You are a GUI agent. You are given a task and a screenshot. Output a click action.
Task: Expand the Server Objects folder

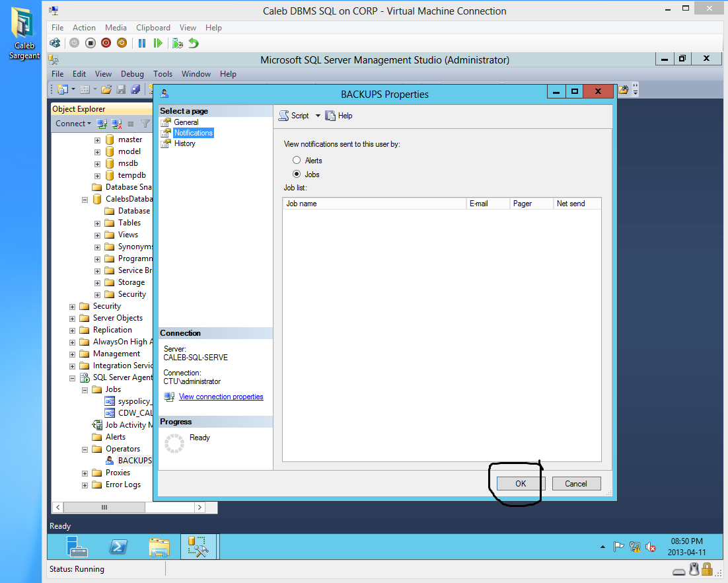point(73,319)
